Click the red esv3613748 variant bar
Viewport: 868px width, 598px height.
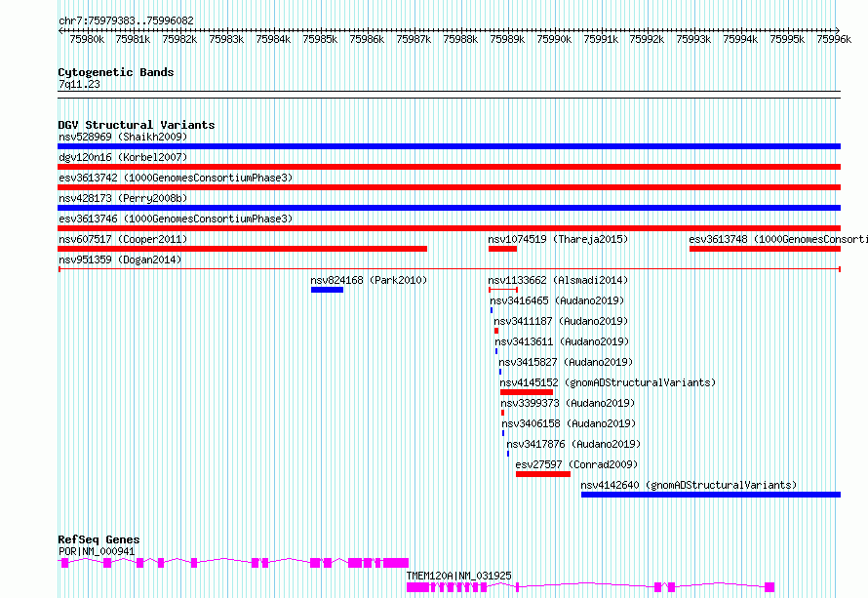765,249
